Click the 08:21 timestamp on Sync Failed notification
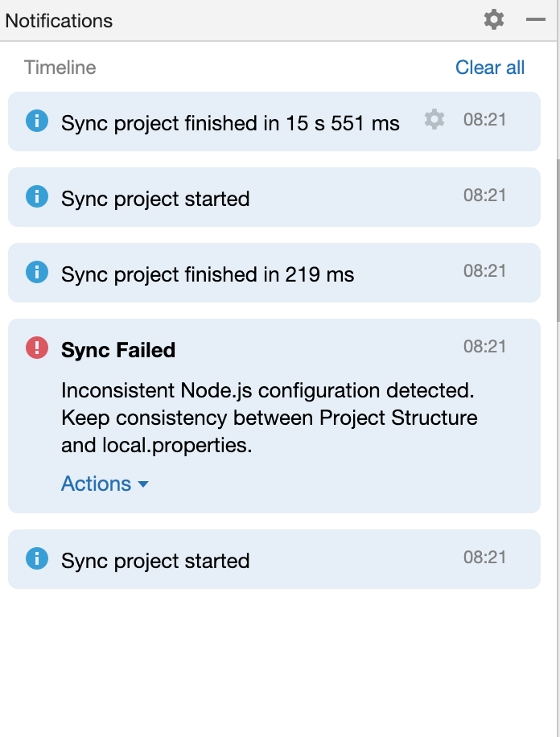 [484, 347]
